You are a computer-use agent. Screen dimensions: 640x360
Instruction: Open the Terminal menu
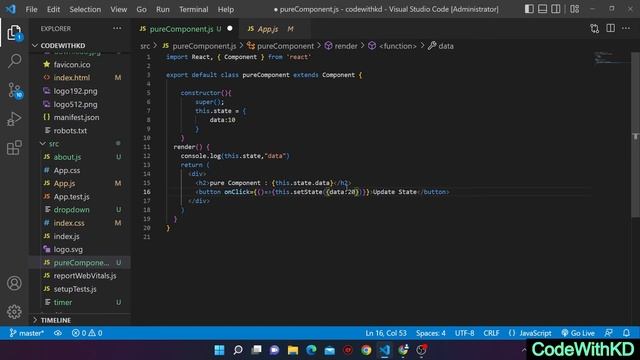pos(193,9)
